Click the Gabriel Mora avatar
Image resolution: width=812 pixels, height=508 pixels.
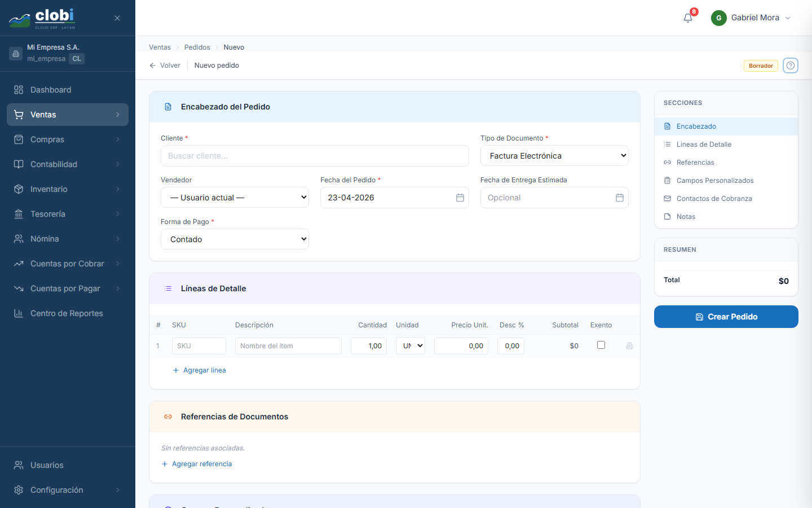(x=719, y=18)
